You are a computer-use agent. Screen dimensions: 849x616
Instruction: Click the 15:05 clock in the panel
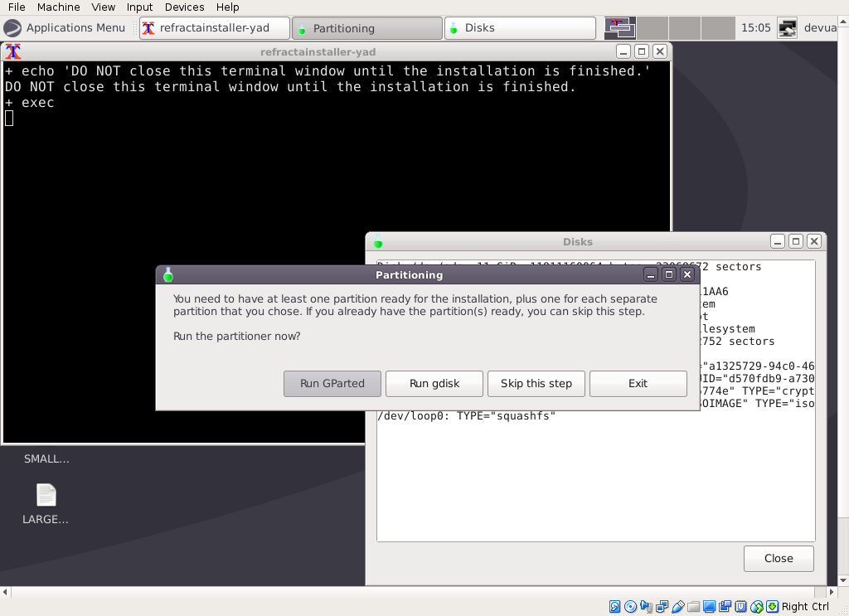(x=755, y=27)
